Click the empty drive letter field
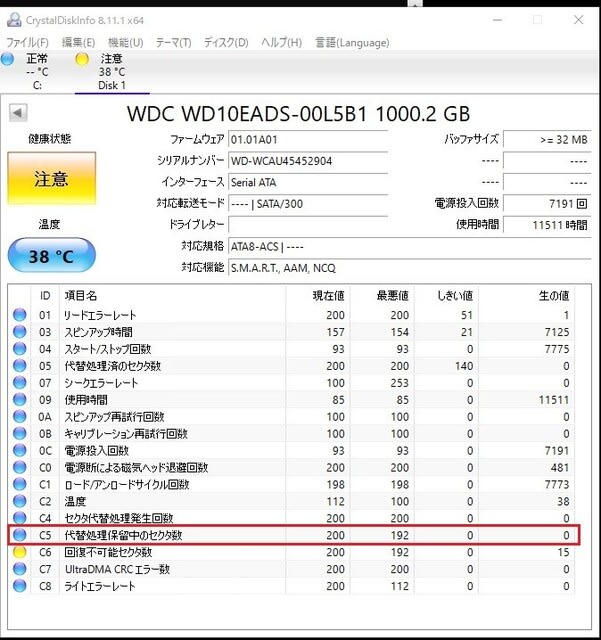601x640 pixels. [x=308, y=224]
